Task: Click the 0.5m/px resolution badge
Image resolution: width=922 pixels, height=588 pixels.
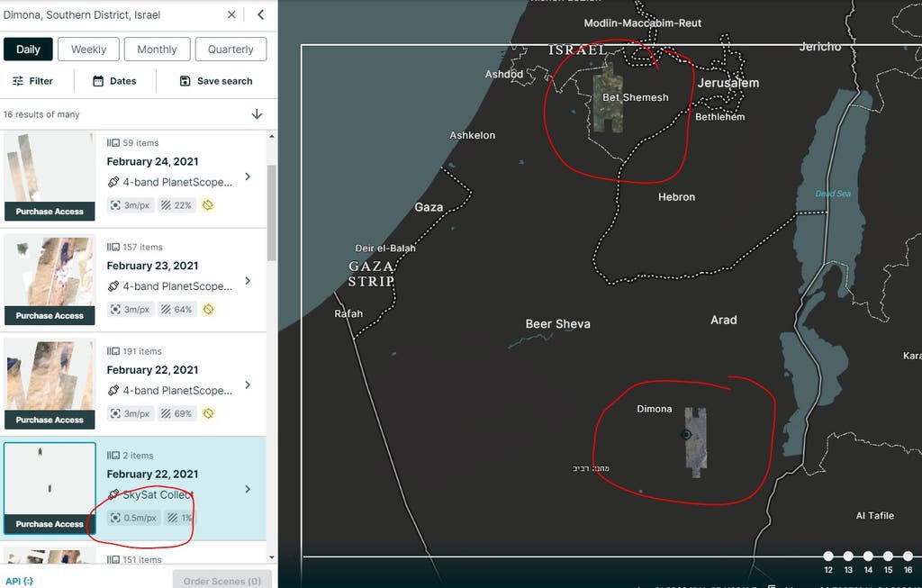Action: (x=133, y=518)
